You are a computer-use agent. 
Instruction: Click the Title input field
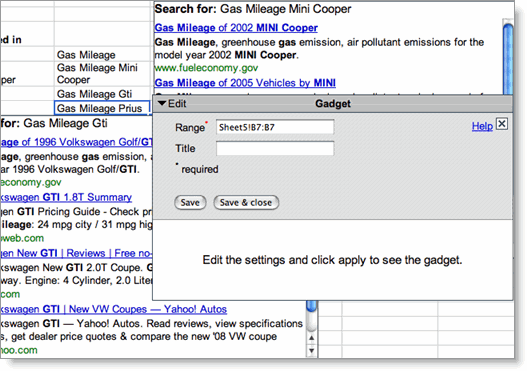tap(275, 148)
